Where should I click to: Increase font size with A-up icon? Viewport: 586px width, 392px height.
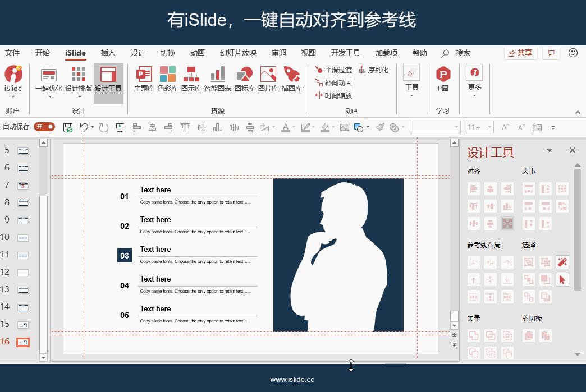click(x=505, y=127)
